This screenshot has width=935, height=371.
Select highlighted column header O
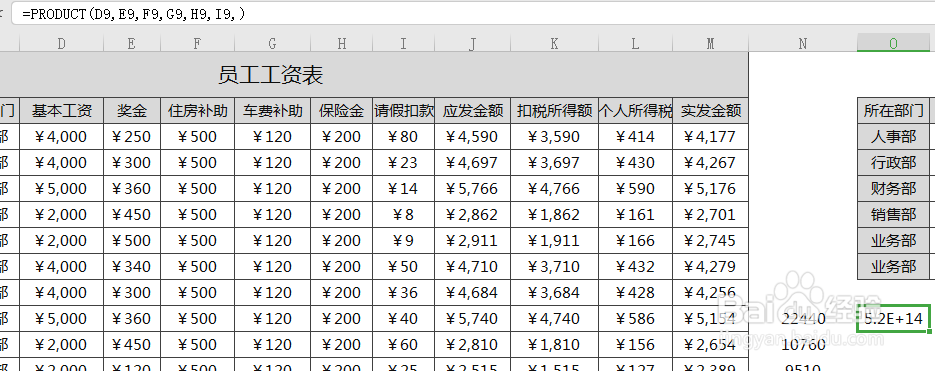pos(893,43)
